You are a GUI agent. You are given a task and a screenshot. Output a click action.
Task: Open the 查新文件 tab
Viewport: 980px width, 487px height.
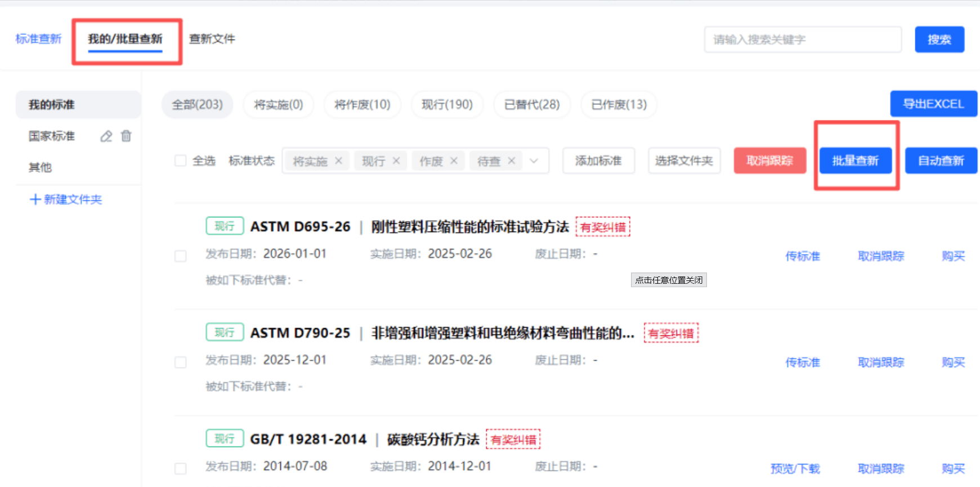point(212,39)
